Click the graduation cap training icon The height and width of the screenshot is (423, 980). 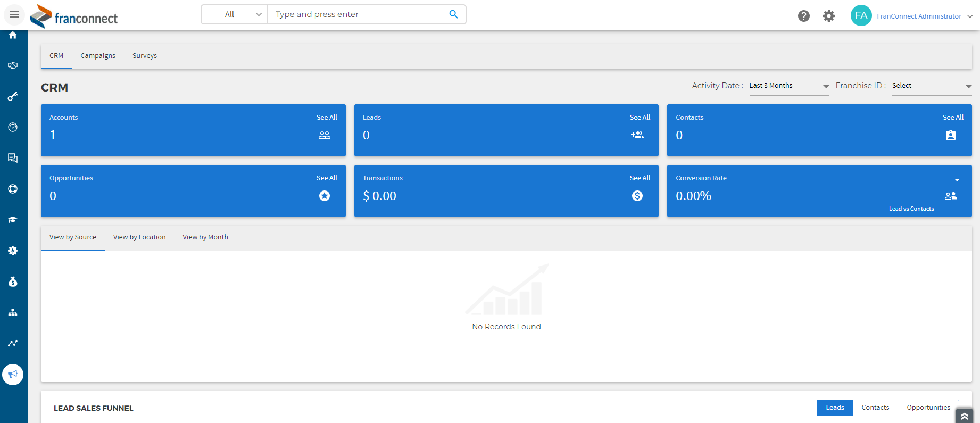click(x=13, y=220)
